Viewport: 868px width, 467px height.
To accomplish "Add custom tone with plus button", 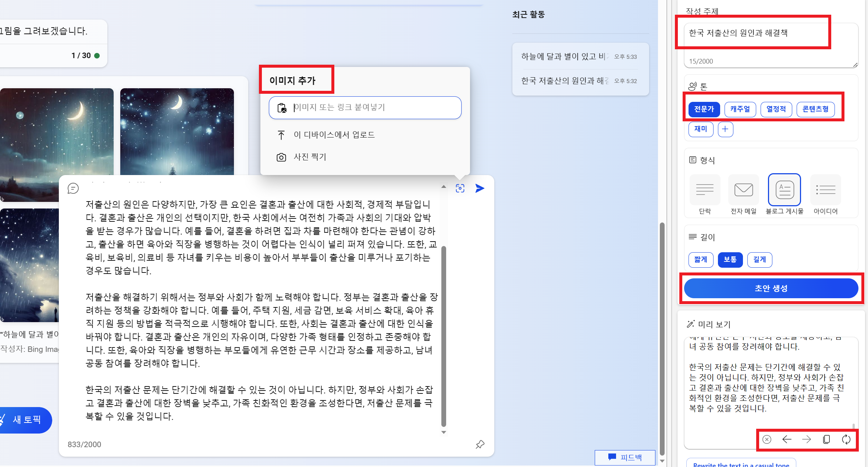I will [725, 129].
